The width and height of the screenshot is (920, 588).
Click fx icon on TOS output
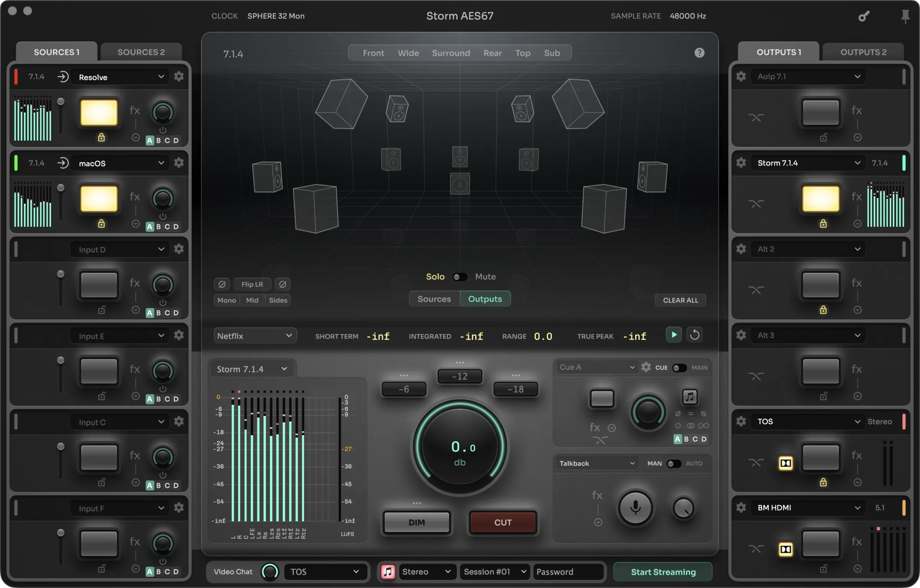coord(857,455)
